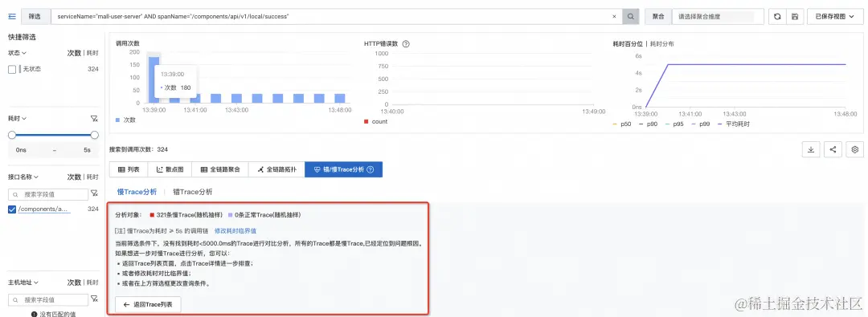Switch to the 全链路聚合 tab
Viewport: 868px width, 317px height.
coord(220,170)
